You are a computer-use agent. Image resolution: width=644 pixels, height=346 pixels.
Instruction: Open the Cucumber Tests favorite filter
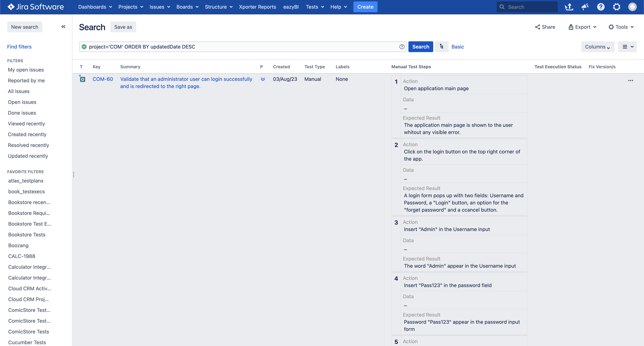27,342
